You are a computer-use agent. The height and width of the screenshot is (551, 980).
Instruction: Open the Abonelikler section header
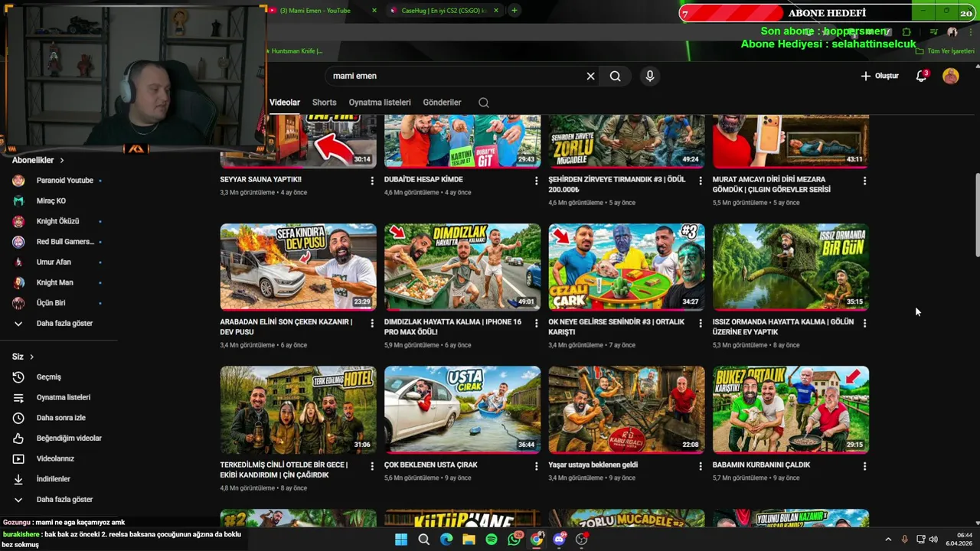click(38, 160)
